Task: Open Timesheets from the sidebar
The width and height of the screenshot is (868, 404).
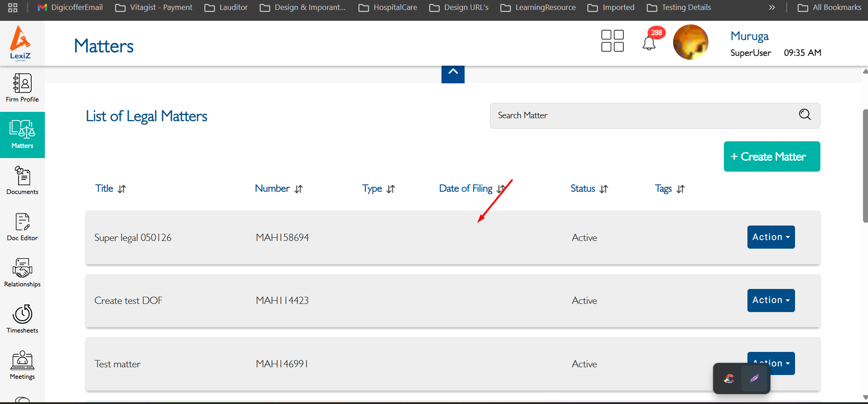Action: [x=22, y=319]
